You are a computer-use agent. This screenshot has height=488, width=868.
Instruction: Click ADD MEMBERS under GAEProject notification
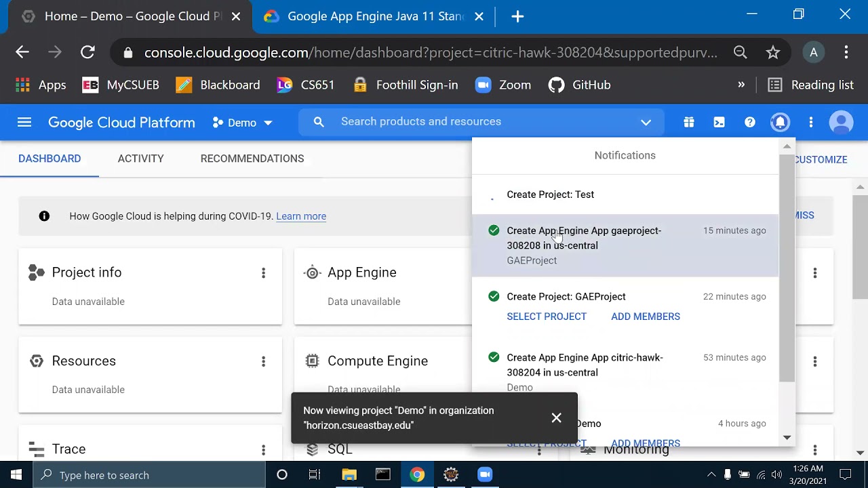646,317
